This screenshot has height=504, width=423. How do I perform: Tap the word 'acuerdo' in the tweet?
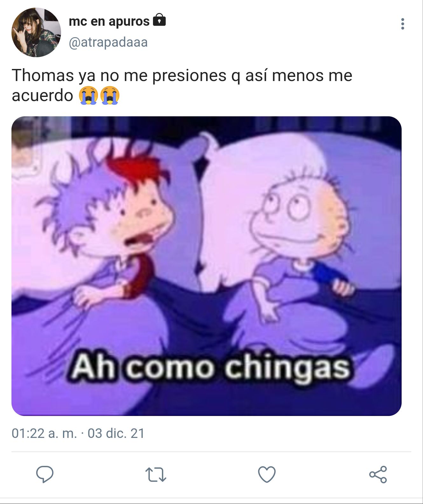pyautogui.click(x=42, y=95)
